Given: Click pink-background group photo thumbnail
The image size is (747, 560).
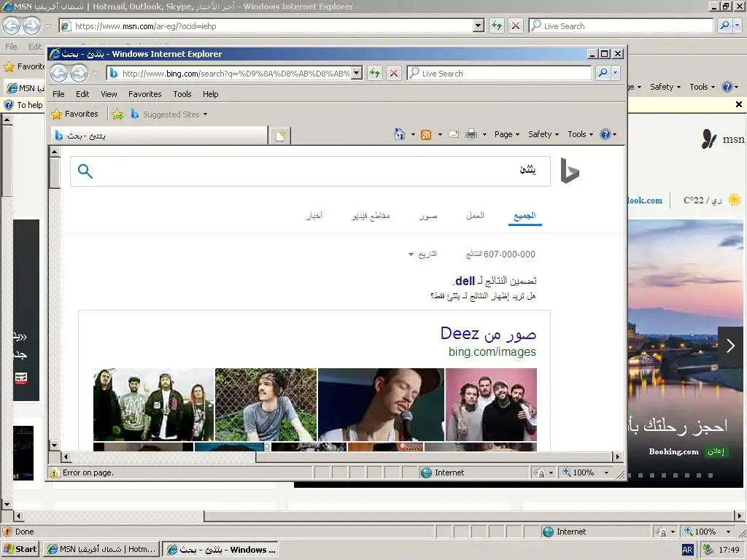Looking at the screenshot, I should [491, 404].
